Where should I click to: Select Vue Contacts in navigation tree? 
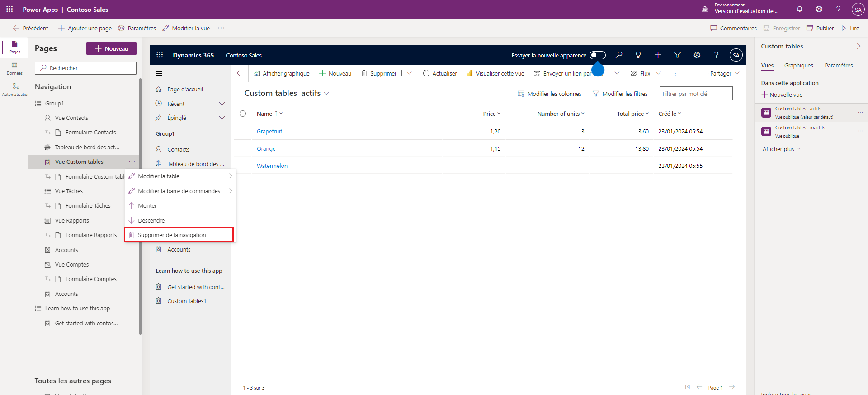pos(71,118)
